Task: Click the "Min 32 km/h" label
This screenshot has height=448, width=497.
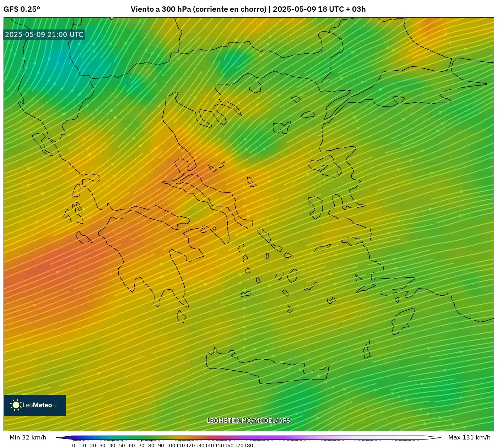Action: coord(28,437)
